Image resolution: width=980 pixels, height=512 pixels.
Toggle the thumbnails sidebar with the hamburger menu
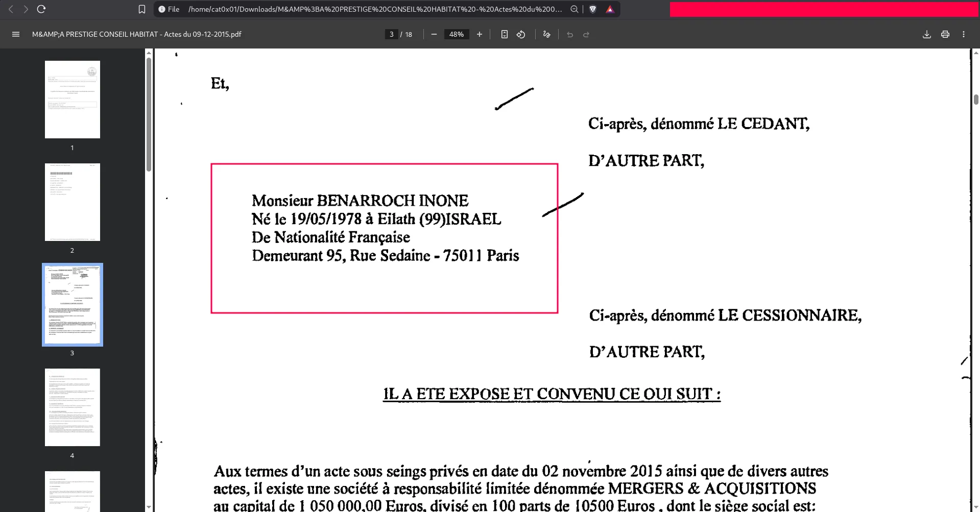16,34
